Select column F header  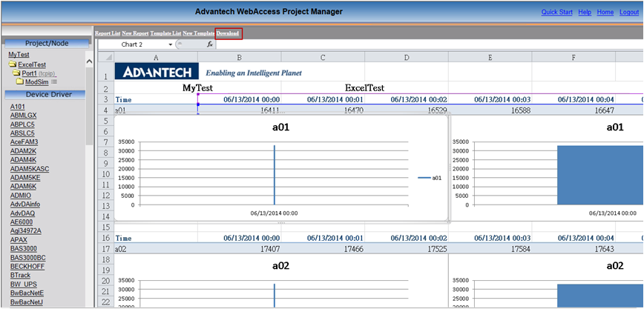tap(574, 57)
